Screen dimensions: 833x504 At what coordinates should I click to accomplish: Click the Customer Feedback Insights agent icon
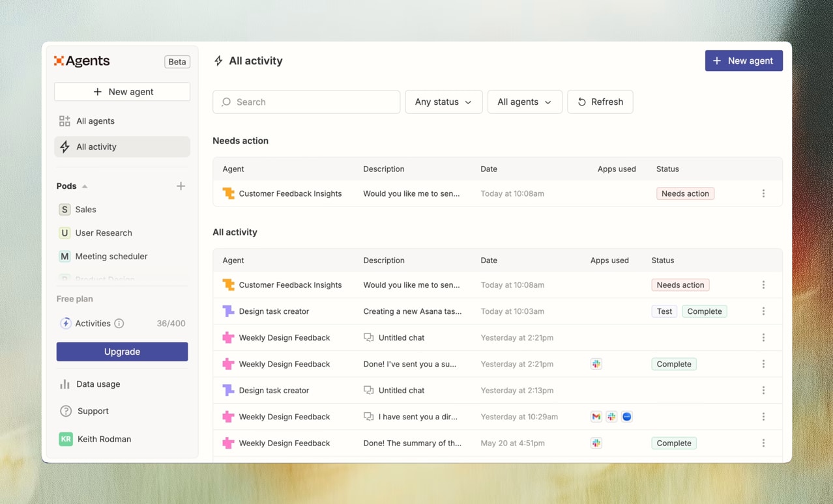(x=229, y=193)
